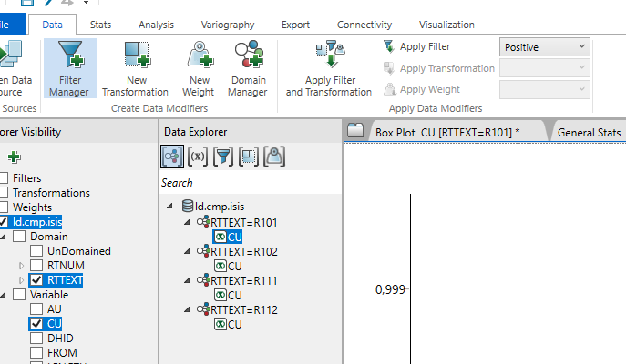The width and height of the screenshot is (626, 364).
Task: Collapse the RTTEXT=R101 node
Action: coord(187,222)
